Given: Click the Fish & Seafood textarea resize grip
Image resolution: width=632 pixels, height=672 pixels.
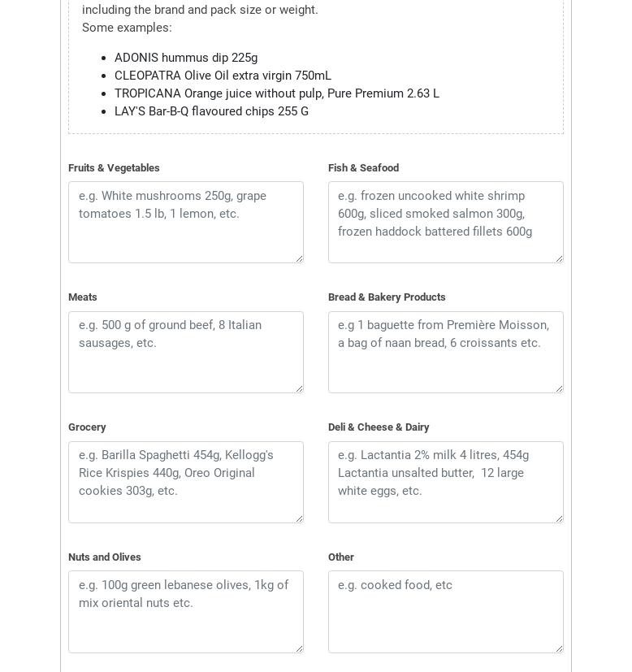Looking at the screenshot, I should click(x=559, y=258).
